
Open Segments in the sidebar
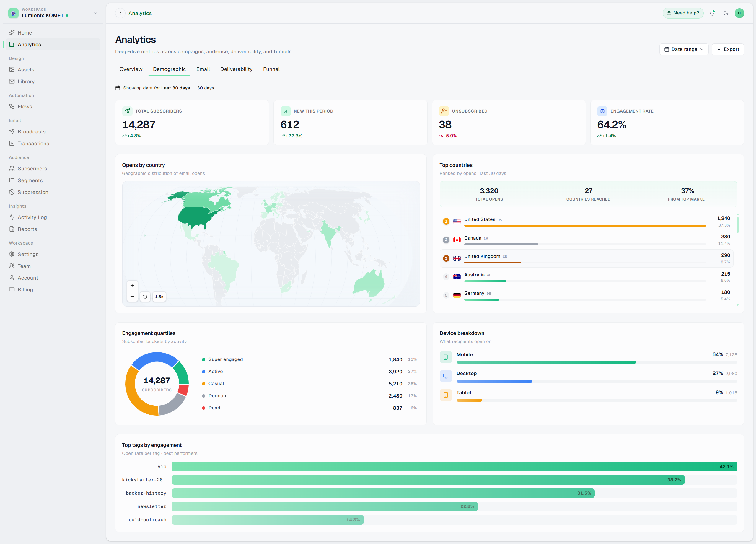coord(53,180)
